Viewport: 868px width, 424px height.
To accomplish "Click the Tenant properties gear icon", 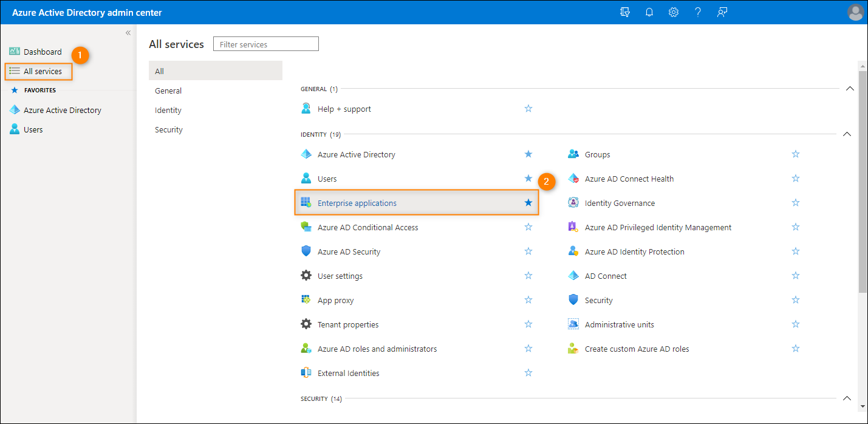I will click(x=306, y=324).
